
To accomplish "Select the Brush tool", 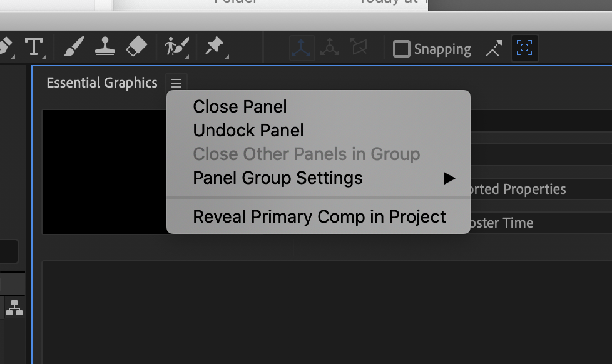I will pyautogui.click(x=73, y=46).
